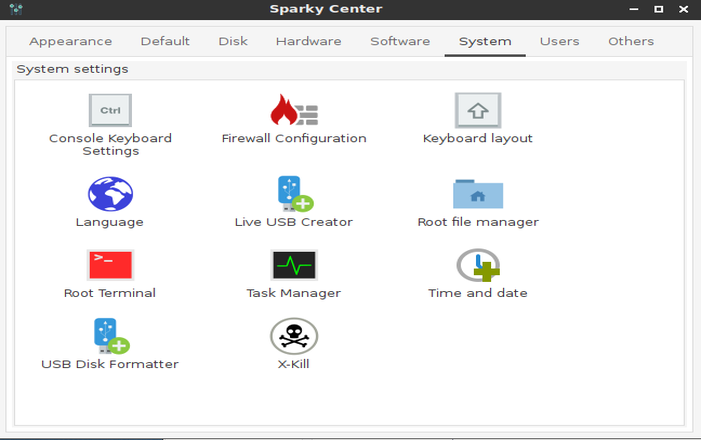This screenshot has width=701, height=440.
Task: Click the Firewall Configuration label
Action: coord(294,138)
